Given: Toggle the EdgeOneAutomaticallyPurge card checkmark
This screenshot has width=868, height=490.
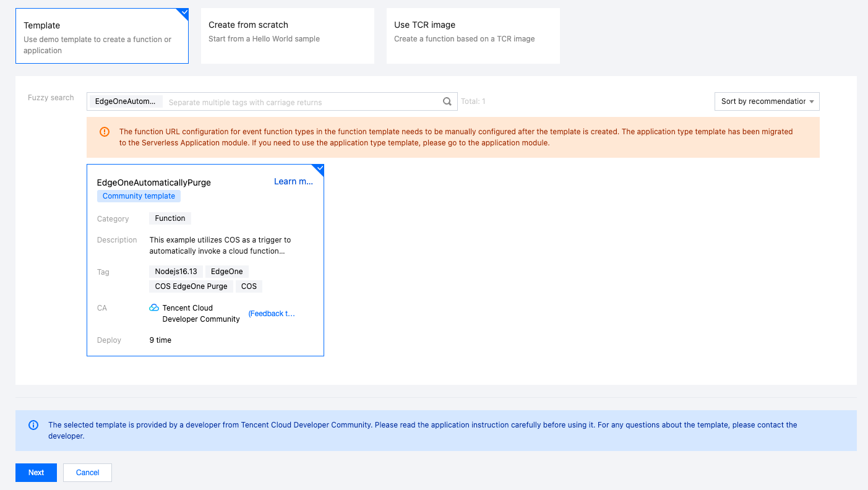Looking at the screenshot, I should tap(319, 168).
